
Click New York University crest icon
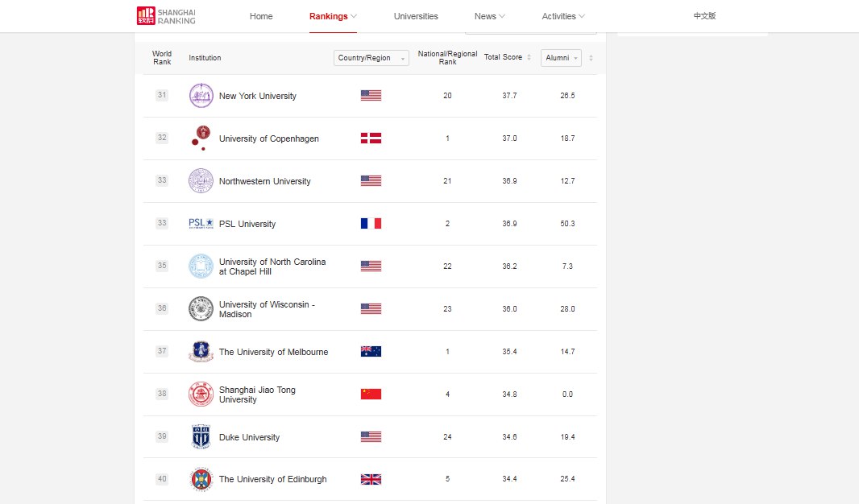201,96
